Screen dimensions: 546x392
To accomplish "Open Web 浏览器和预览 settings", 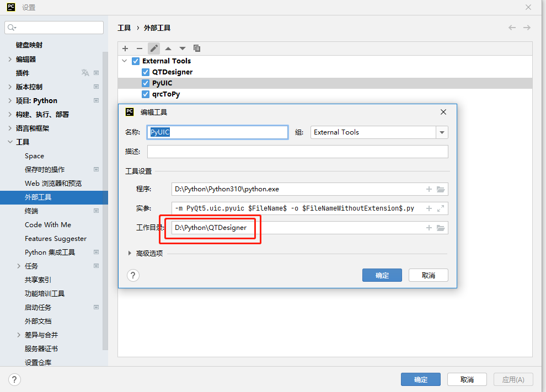I will point(54,184).
